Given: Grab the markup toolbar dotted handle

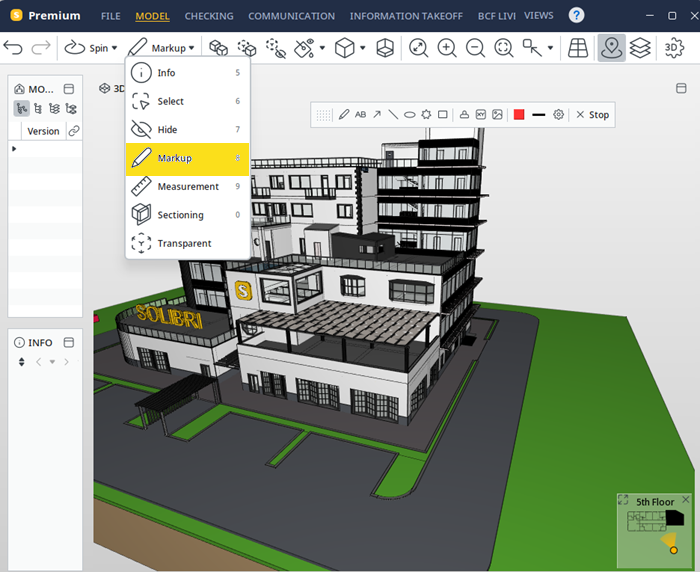Looking at the screenshot, I should tap(324, 115).
